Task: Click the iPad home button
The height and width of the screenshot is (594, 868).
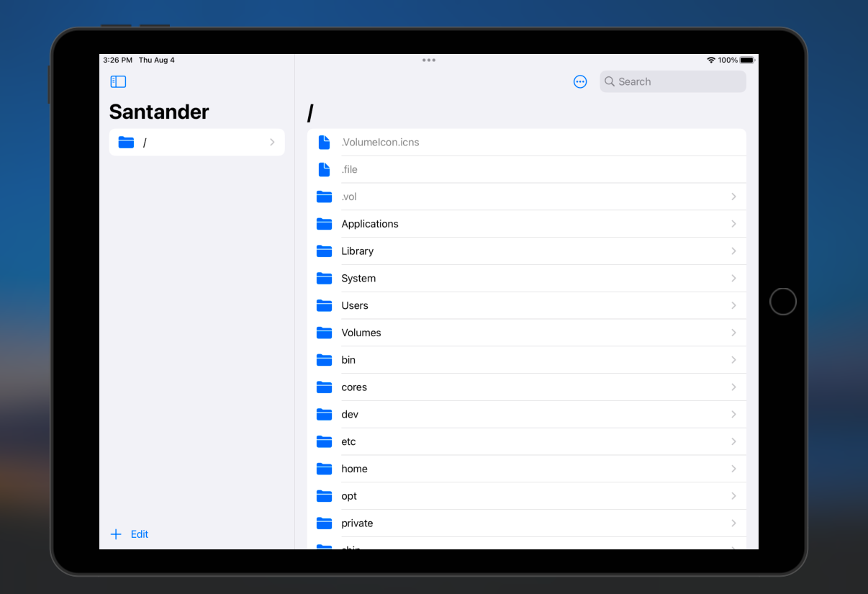Action: click(x=783, y=302)
